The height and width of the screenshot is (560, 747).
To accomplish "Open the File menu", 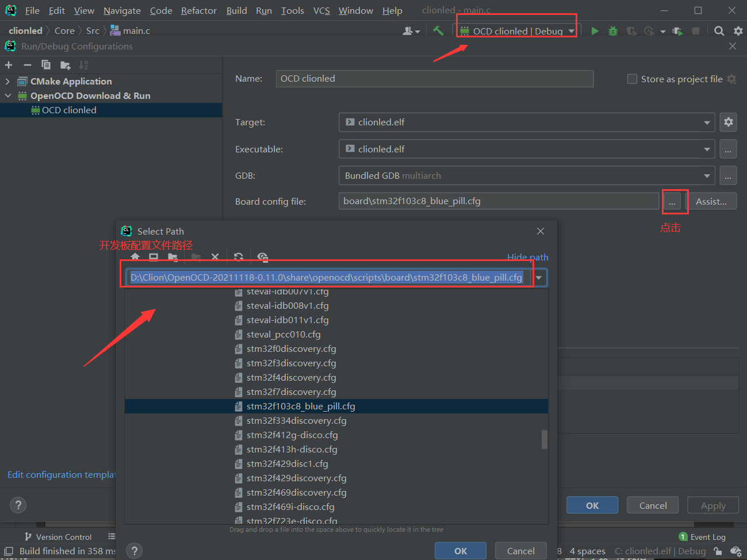I will click(32, 10).
